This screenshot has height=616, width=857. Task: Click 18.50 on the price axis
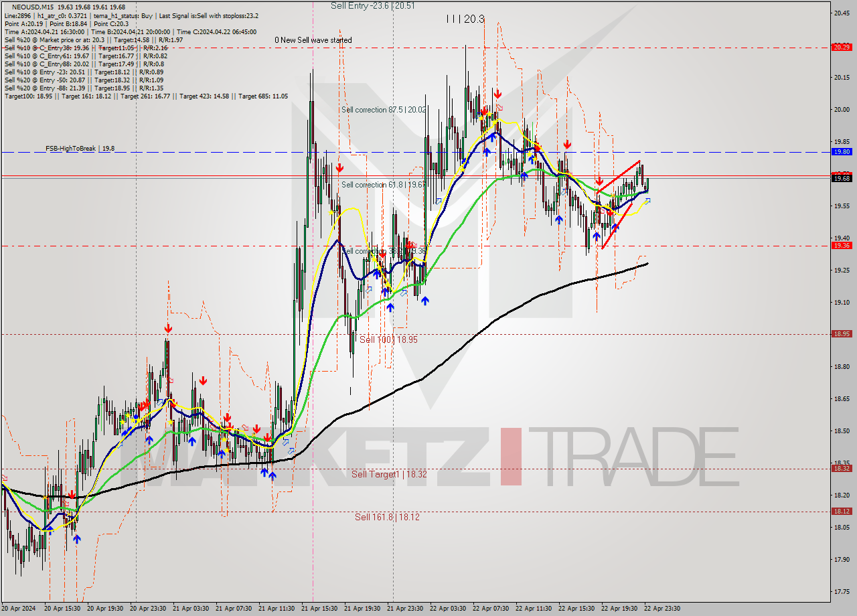pyautogui.click(x=842, y=431)
